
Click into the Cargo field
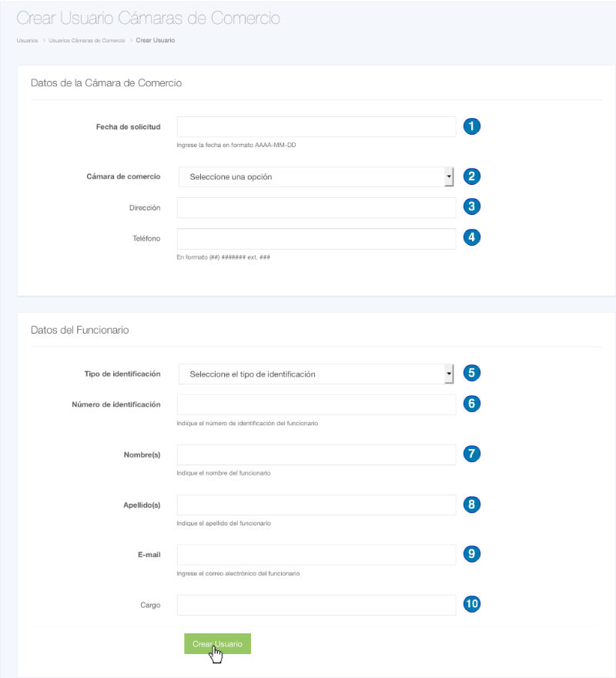tap(316, 605)
